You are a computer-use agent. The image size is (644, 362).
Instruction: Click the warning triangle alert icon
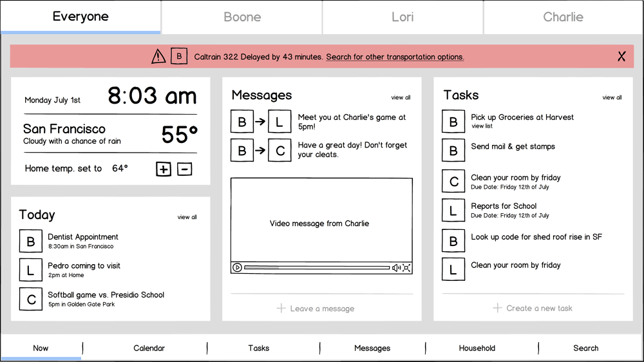tap(158, 57)
